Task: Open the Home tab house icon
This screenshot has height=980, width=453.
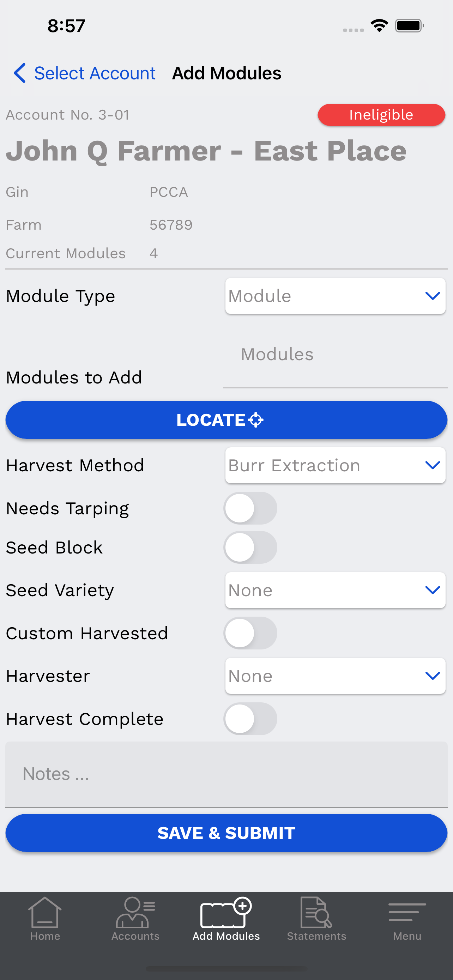Action: (45, 912)
